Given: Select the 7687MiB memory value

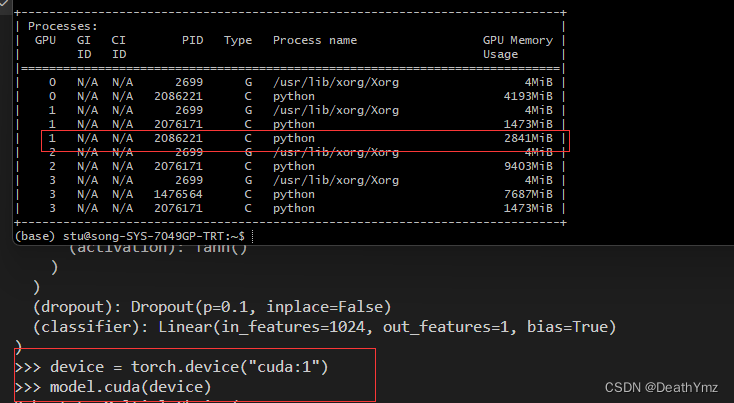Looking at the screenshot, I should [x=528, y=194].
